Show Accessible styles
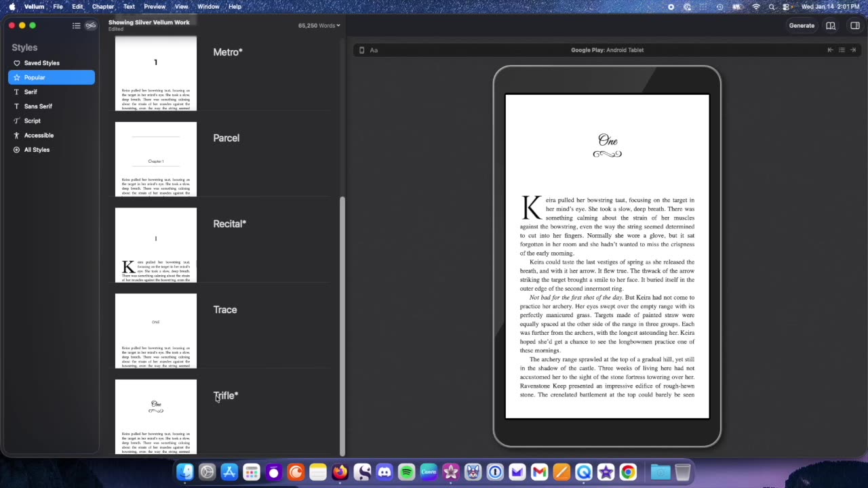868x488 pixels. [x=52, y=136]
